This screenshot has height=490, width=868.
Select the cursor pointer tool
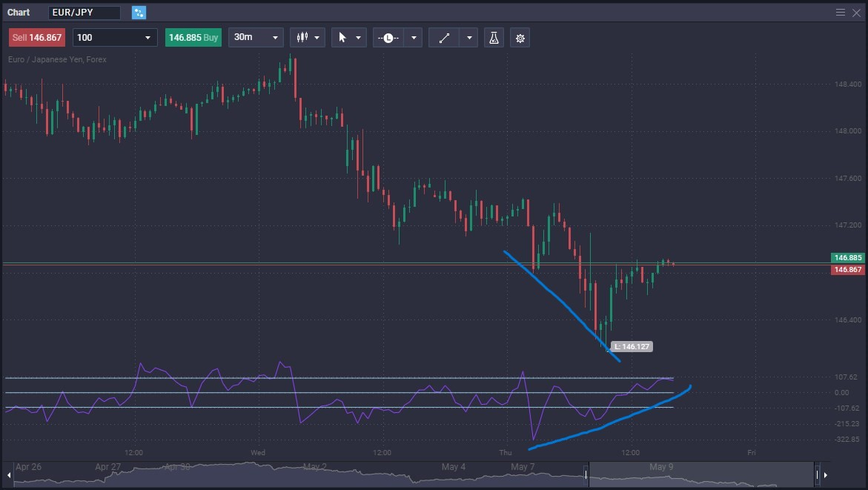pyautogui.click(x=344, y=37)
